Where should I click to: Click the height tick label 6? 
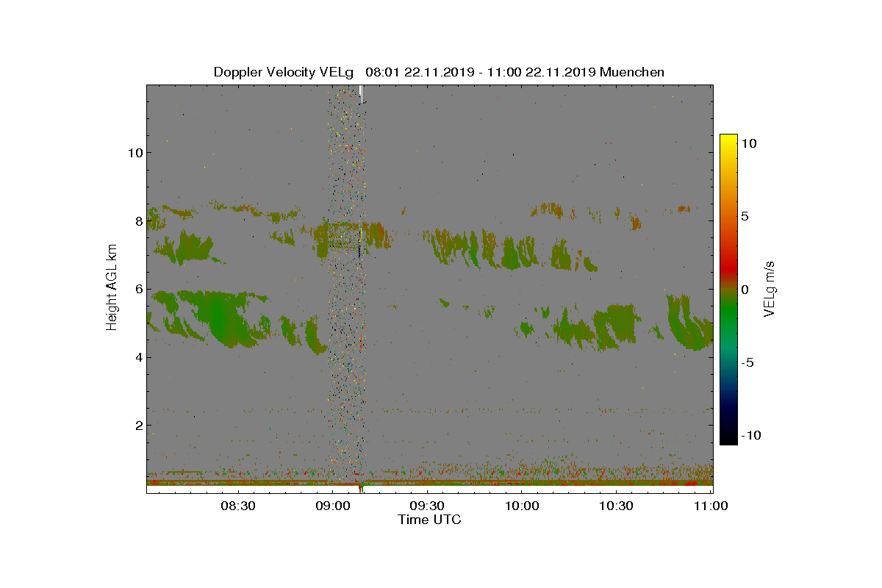pos(138,289)
